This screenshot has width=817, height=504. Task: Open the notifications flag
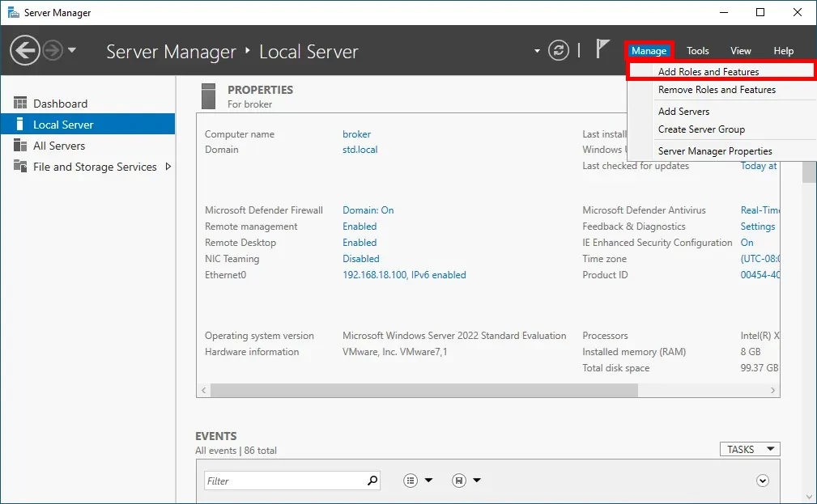coord(600,49)
